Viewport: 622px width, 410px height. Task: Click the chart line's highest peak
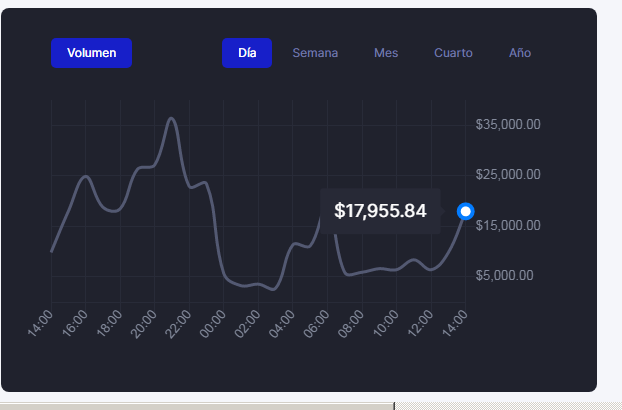click(171, 118)
